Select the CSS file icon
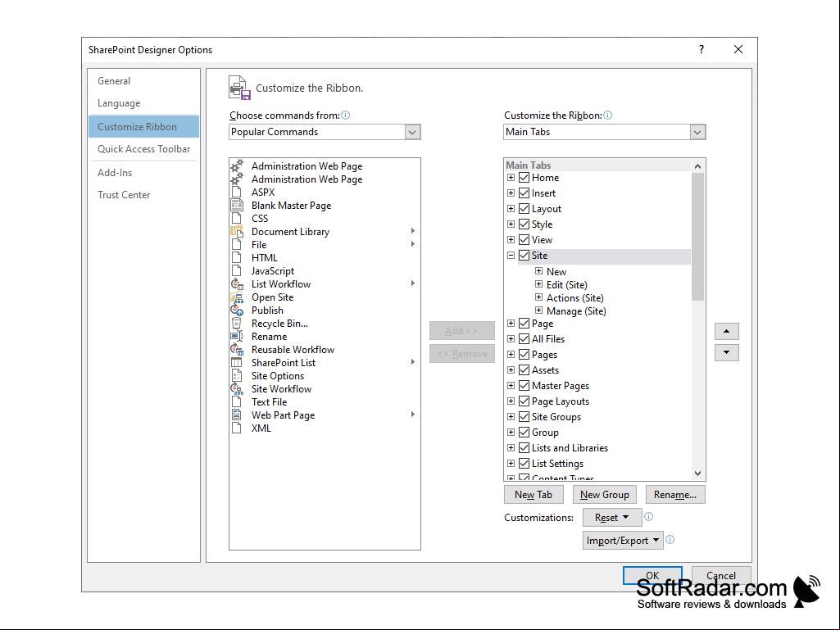The width and height of the screenshot is (840, 630). 237,219
